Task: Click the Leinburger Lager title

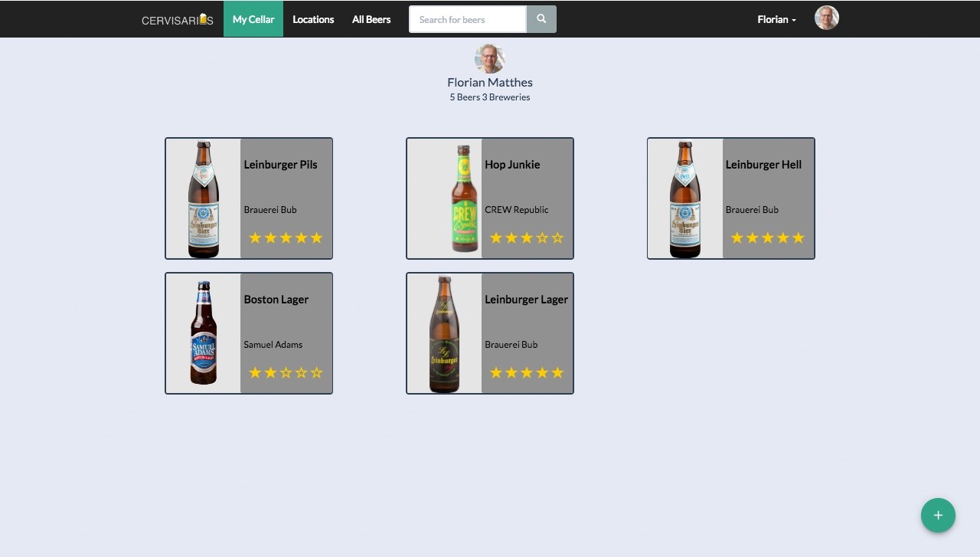Action: click(x=526, y=300)
